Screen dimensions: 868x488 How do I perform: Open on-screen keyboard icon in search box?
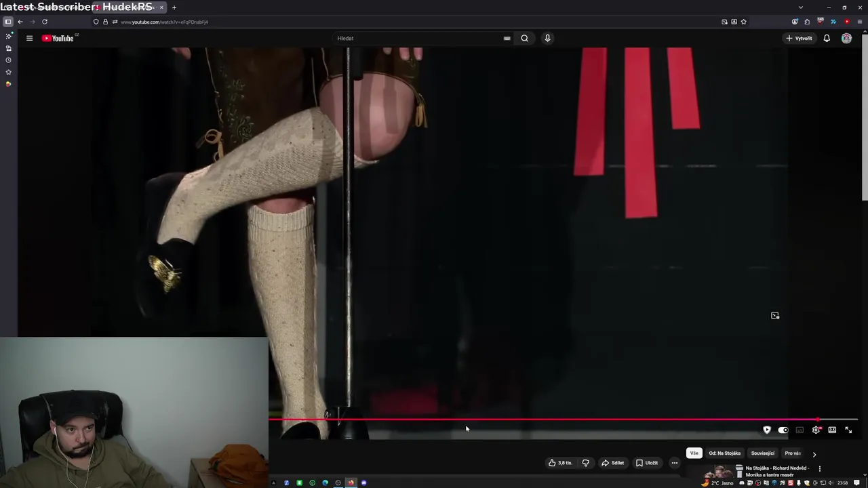coord(507,38)
